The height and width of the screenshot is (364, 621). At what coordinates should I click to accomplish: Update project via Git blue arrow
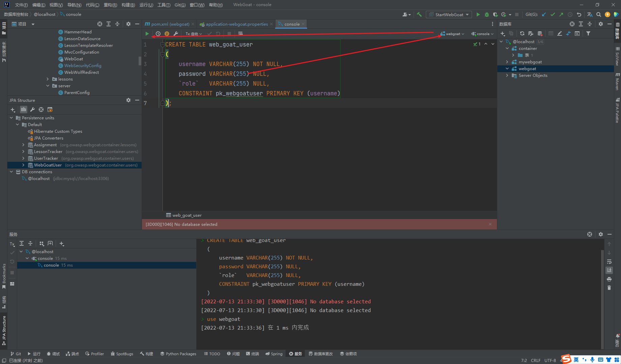click(544, 14)
